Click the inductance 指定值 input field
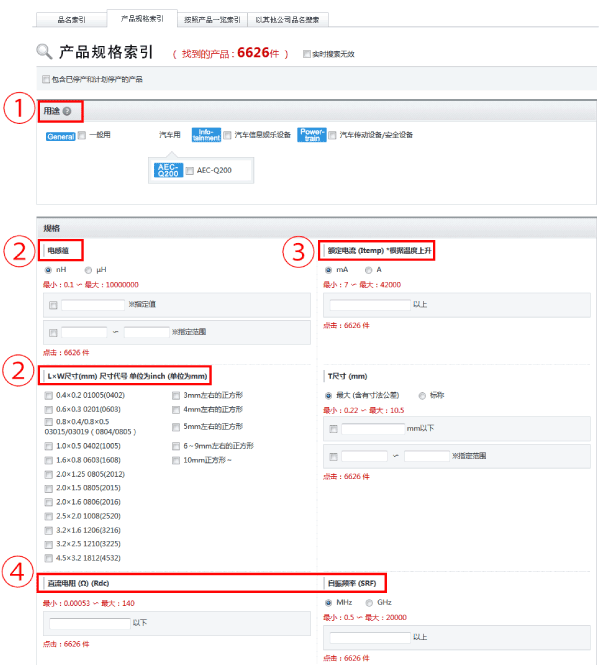The height and width of the screenshot is (665, 600). 93,305
